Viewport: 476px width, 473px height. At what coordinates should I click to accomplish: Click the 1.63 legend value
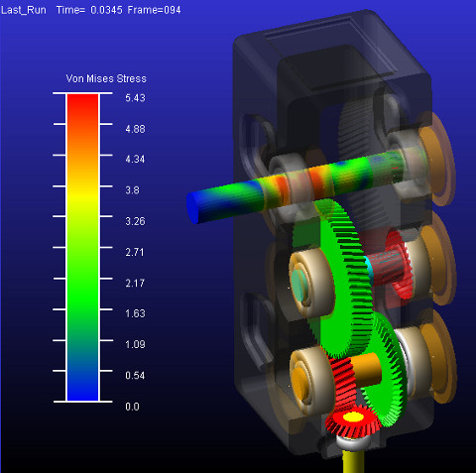click(135, 313)
